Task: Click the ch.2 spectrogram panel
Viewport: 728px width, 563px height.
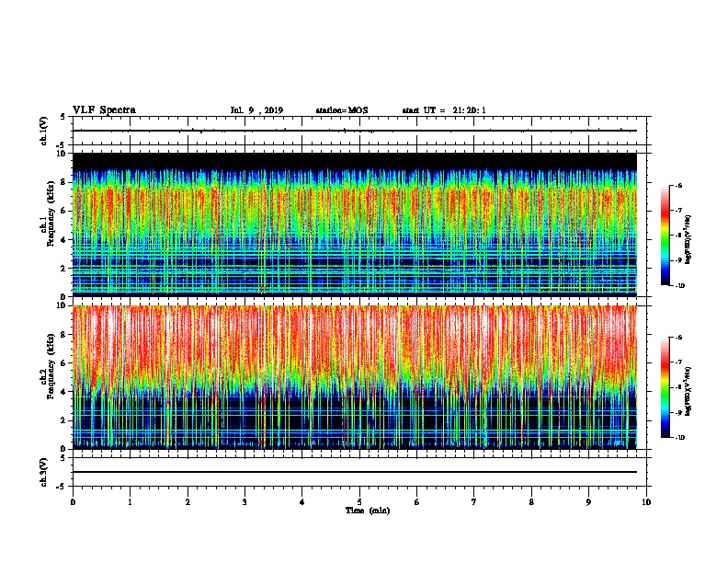Action: tap(355, 377)
